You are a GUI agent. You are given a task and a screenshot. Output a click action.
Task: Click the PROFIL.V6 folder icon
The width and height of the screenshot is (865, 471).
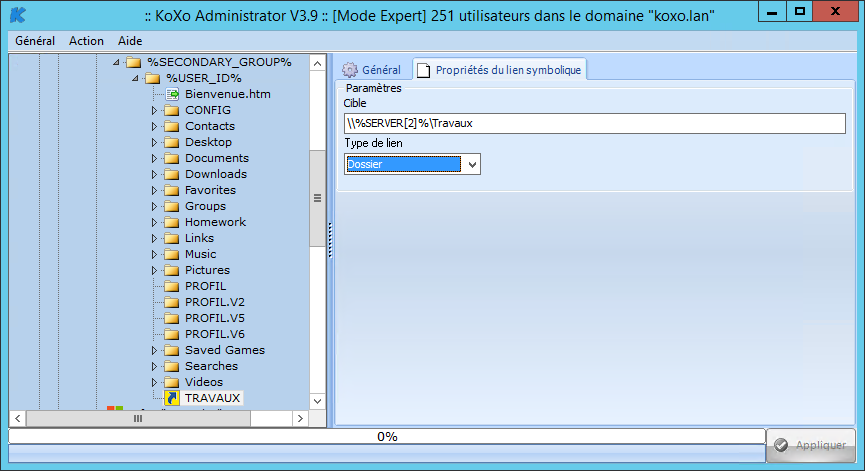click(172, 334)
